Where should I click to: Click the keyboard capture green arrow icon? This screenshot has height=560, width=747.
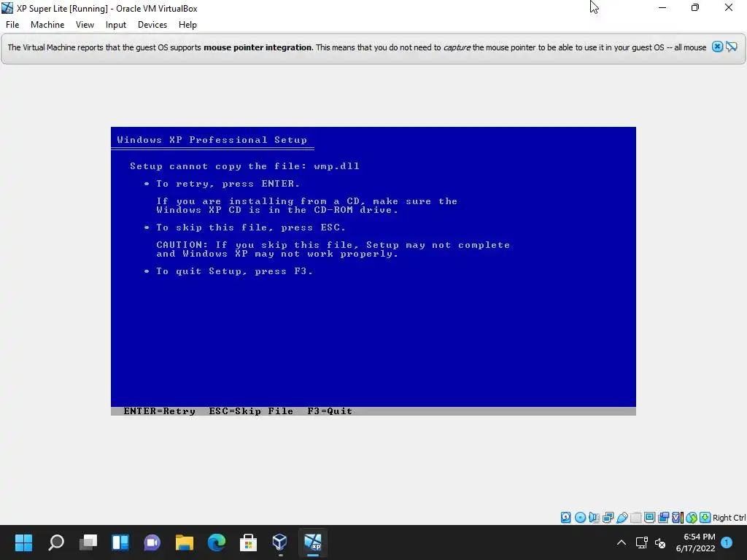tap(705, 518)
